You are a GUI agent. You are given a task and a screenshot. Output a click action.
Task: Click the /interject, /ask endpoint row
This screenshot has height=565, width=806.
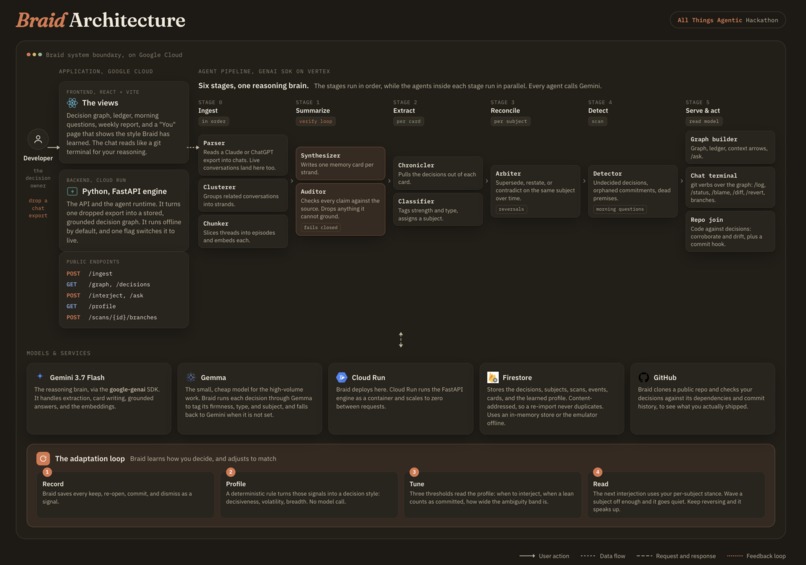(124, 296)
